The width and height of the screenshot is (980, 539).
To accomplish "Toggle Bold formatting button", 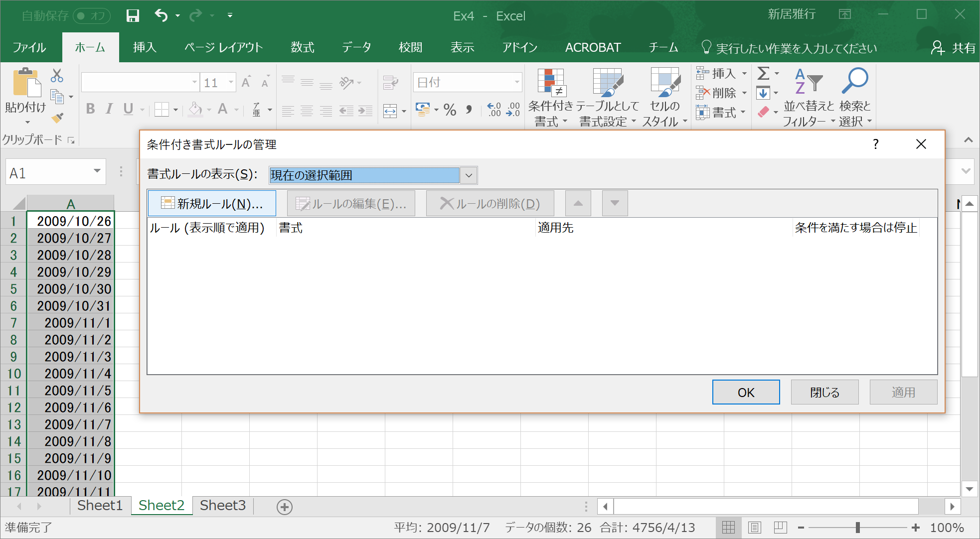I will (90, 109).
